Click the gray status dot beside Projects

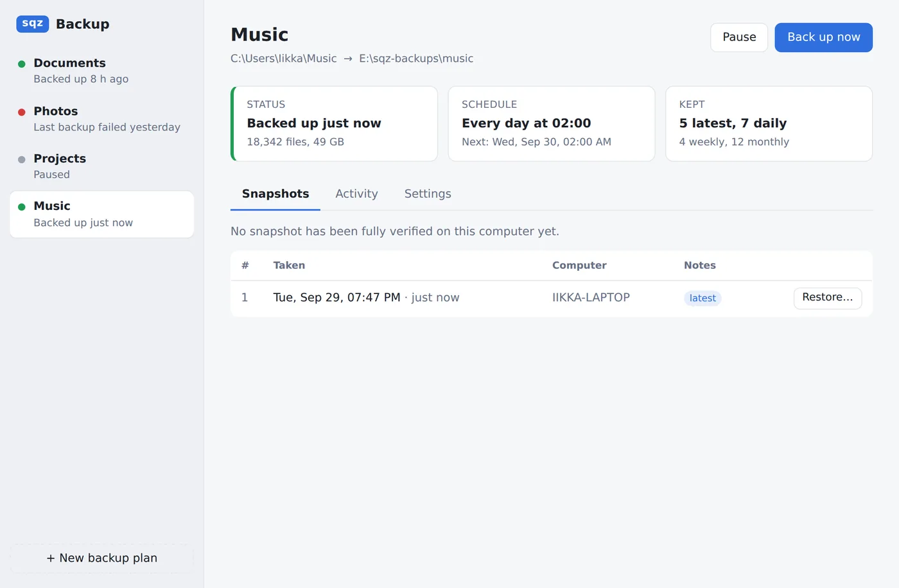[x=21, y=159]
